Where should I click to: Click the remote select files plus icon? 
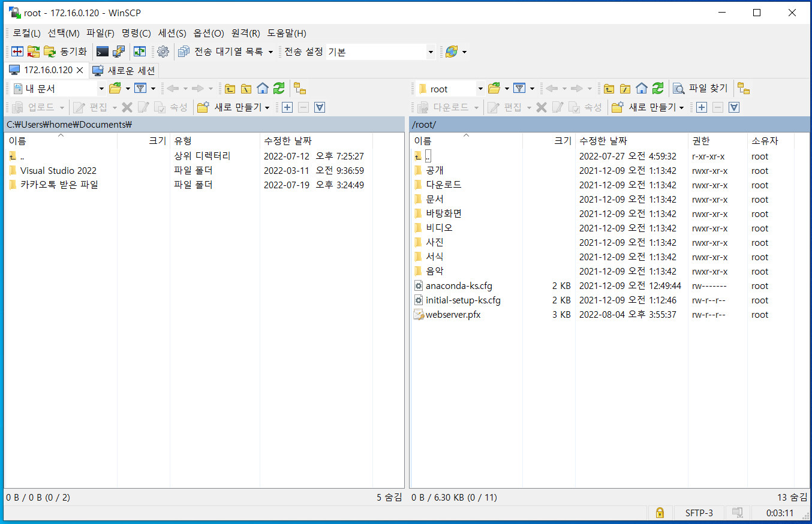pyautogui.click(x=702, y=107)
